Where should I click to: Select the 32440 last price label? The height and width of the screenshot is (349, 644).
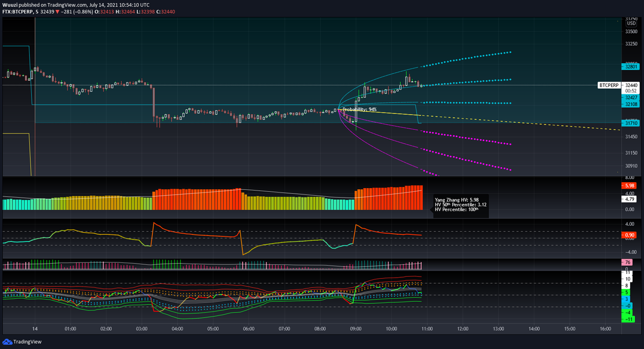tap(630, 85)
